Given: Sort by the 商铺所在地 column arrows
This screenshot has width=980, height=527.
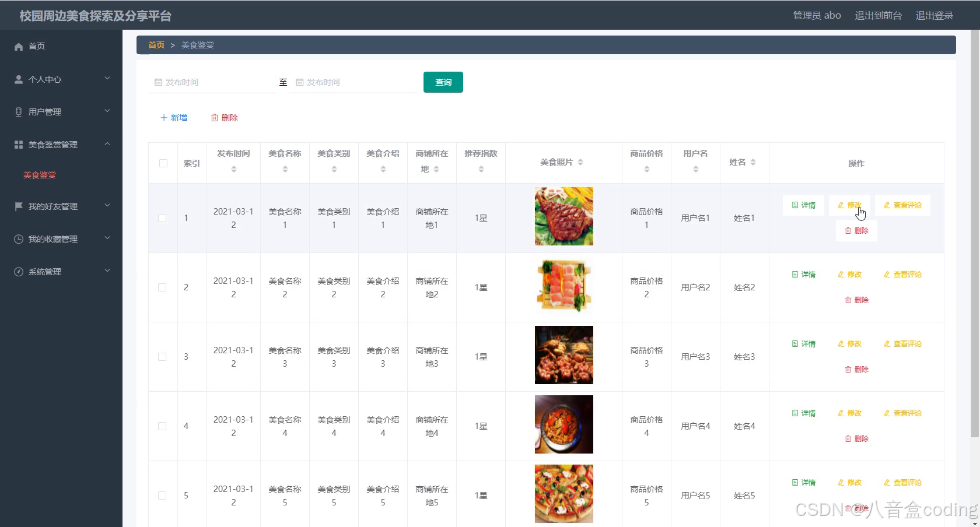Looking at the screenshot, I should coord(436,169).
